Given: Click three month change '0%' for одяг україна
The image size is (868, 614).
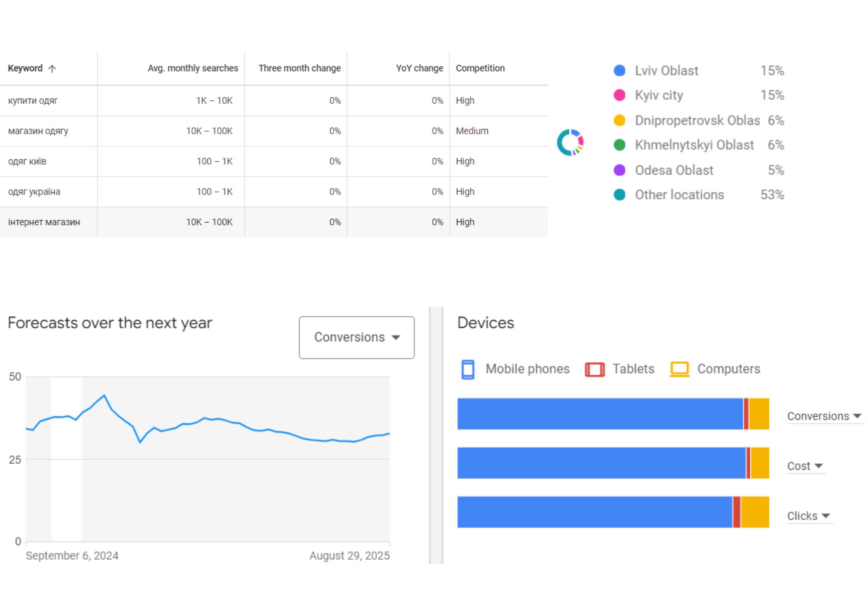Looking at the screenshot, I should (335, 192).
